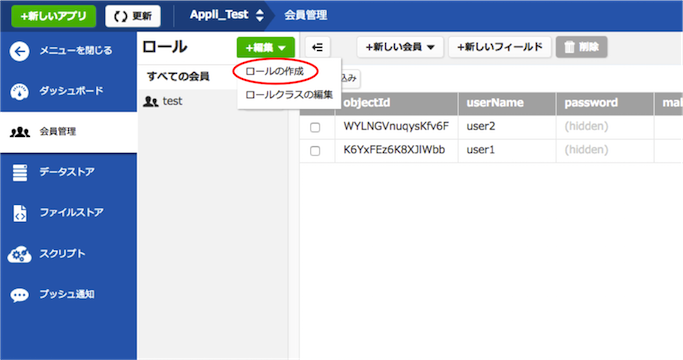The height and width of the screenshot is (360, 683).
Task: Expand the +編集 dropdown button
Action: click(266, 47)
